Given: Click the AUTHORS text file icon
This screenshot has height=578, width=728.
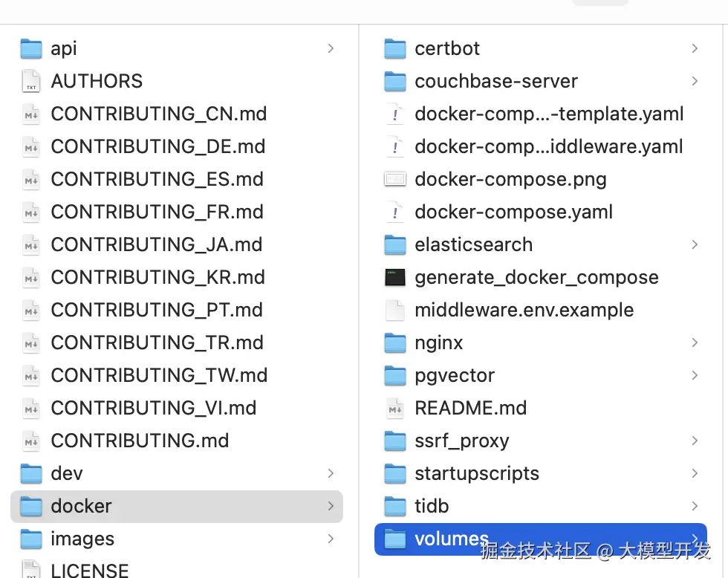Looking at the screenshot, I should [31, 82].
